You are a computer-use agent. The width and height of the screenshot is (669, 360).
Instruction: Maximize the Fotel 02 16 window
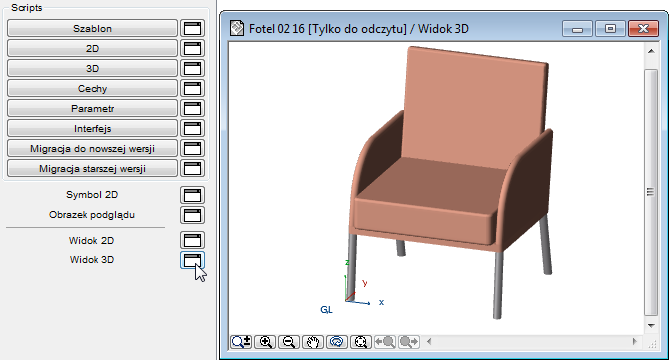pos(610,29)
